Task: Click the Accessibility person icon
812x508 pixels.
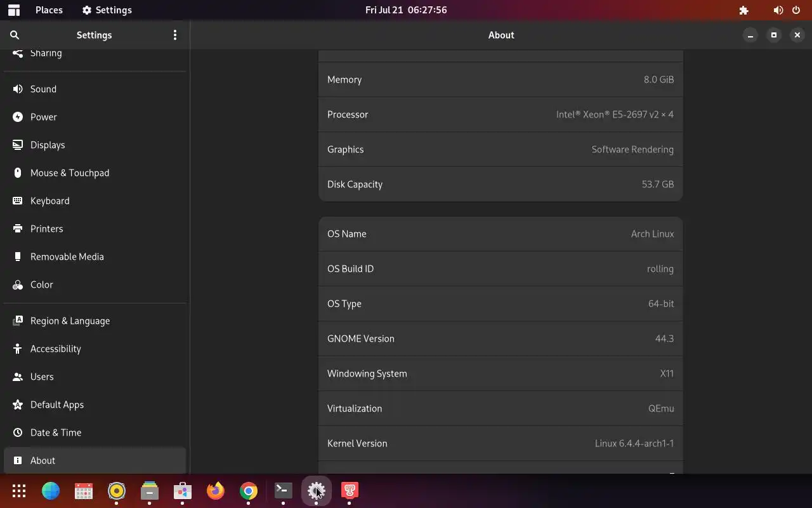Action: pos(18,349)
